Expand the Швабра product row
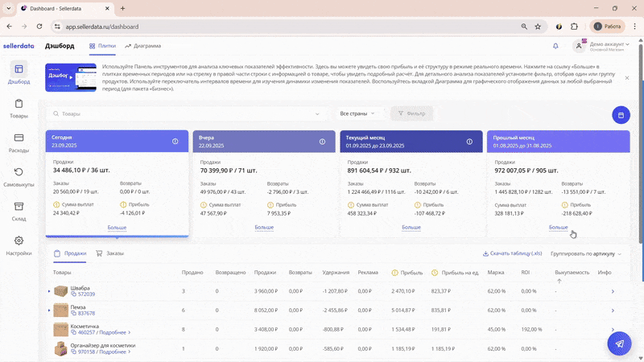Screen dimensions: 644x362 pos(49,290)
